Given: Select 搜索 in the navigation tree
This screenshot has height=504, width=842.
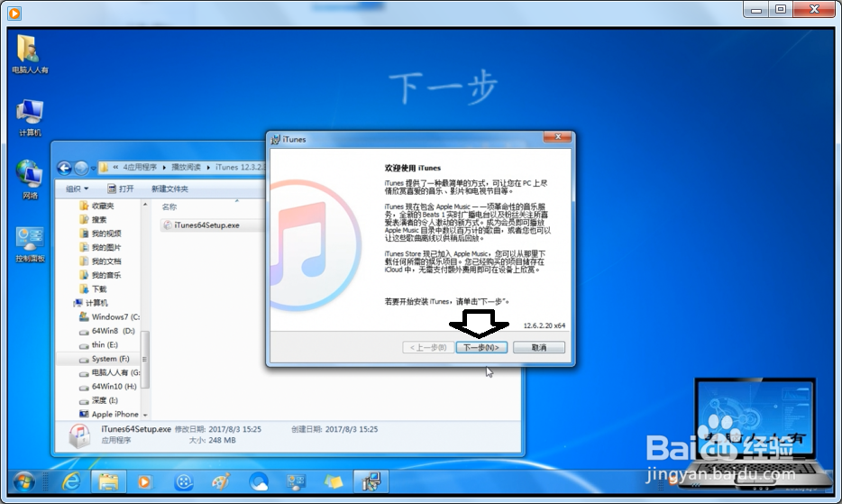Looking at the screenshot, I should pyautogui.click(x=94, y=219).
